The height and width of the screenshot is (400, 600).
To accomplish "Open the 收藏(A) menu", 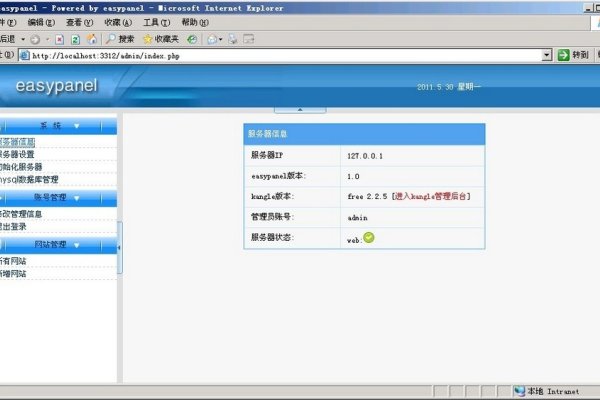I will 118,22.
